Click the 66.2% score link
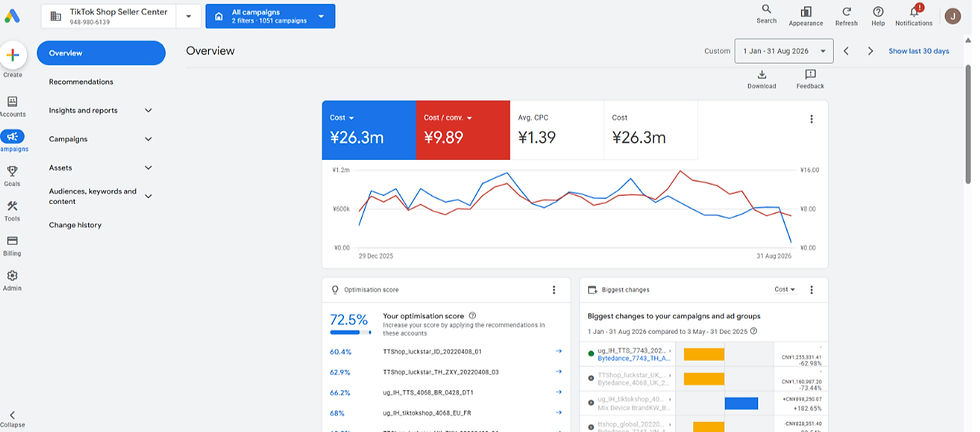The height and width of the screenshot is (432, 980). point(341,393)
